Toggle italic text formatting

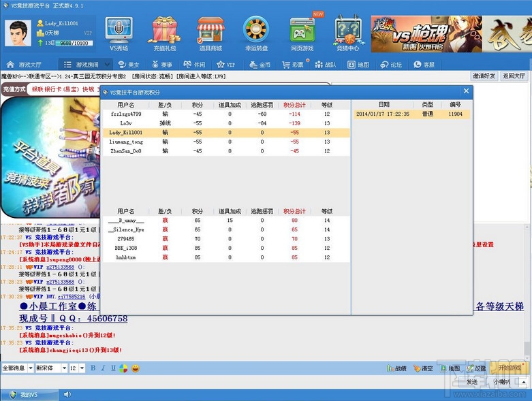103,368
